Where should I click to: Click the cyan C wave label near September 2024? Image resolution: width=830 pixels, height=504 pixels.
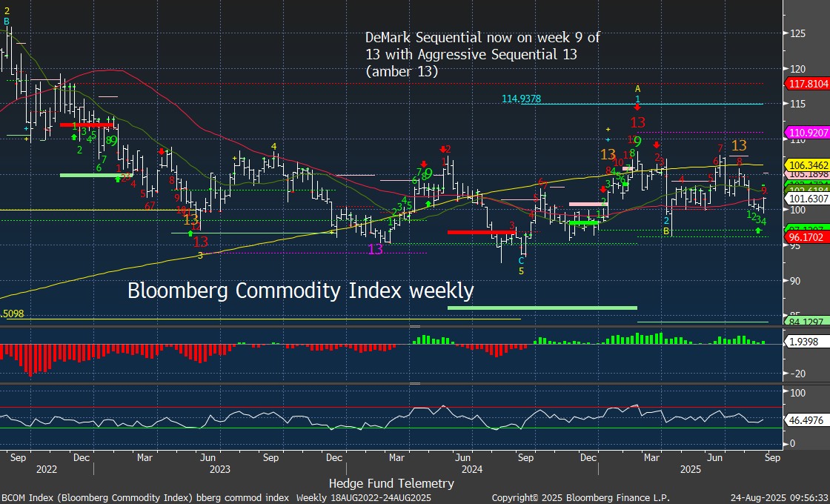[521, 260]
